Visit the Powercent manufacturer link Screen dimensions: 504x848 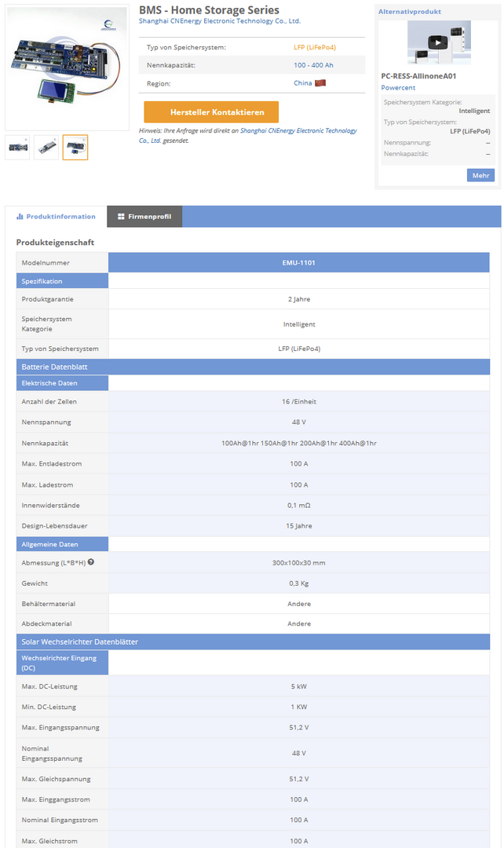398,88
